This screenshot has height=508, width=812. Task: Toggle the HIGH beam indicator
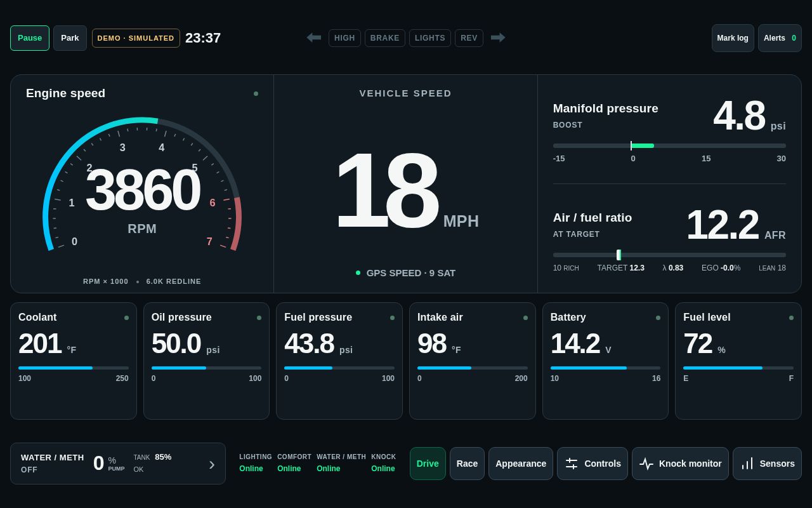(x=344, y=38)
